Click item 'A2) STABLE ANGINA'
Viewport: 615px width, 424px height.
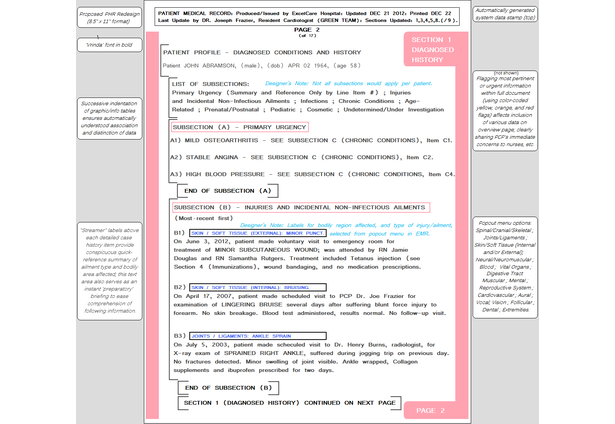(x=302, y=157)
